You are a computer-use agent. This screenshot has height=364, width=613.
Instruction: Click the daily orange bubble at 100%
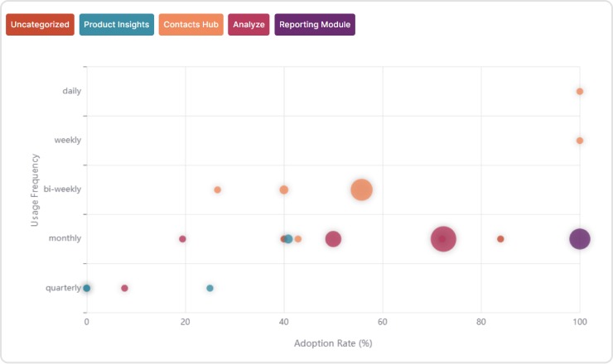(580, 91)
